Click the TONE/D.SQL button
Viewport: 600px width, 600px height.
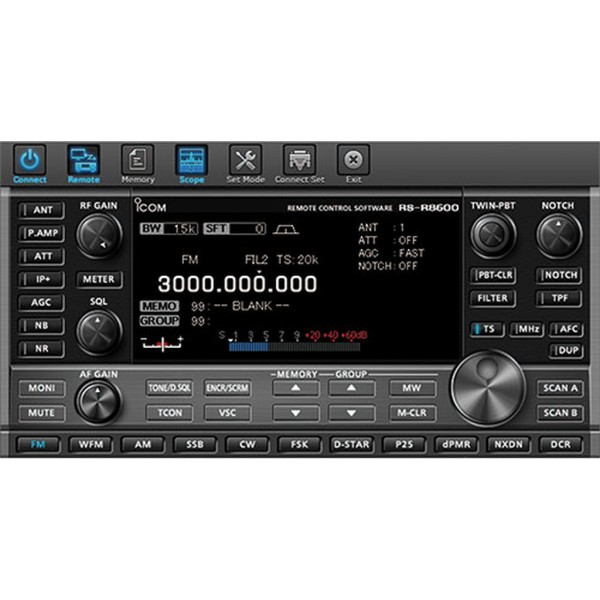click(x=170, y=388)
